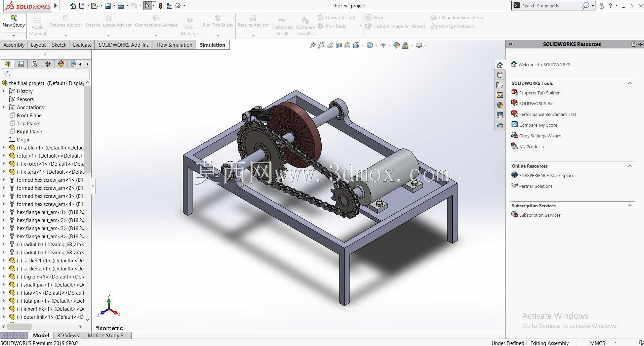Collapse the SOLIDWORKS Resources task pane
644x346 pixels.
(x=511, y=44)
